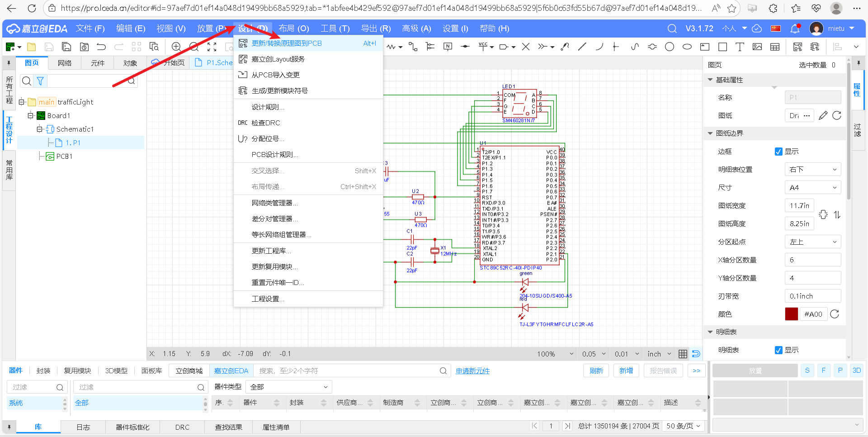Toggle the 边框 显示 checkbox
868x437 pixels.
pos(778,152)
